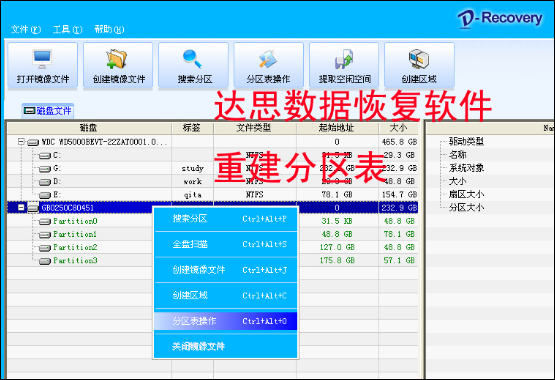Open the 帮助 menu

point(109,29)
